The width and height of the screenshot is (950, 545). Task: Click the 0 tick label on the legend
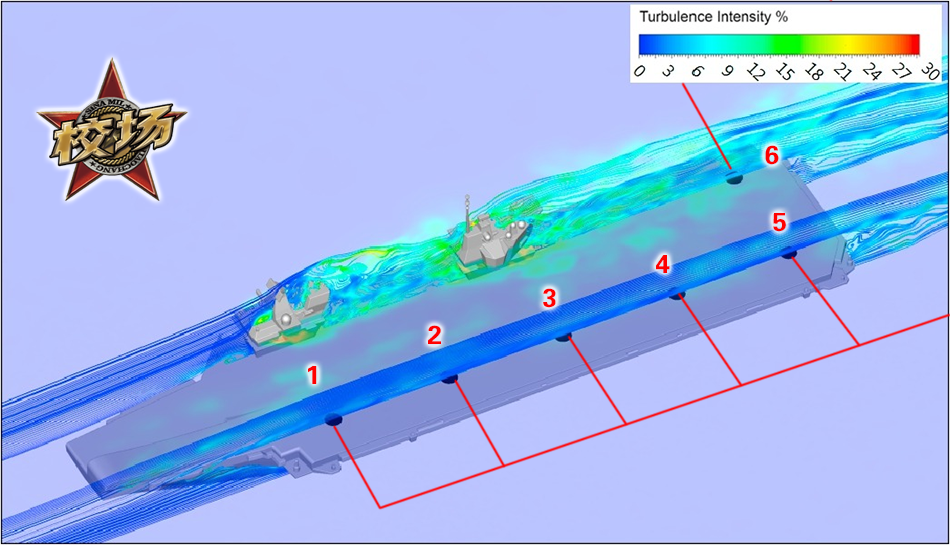pyautogui.click(x=640, y=70)
